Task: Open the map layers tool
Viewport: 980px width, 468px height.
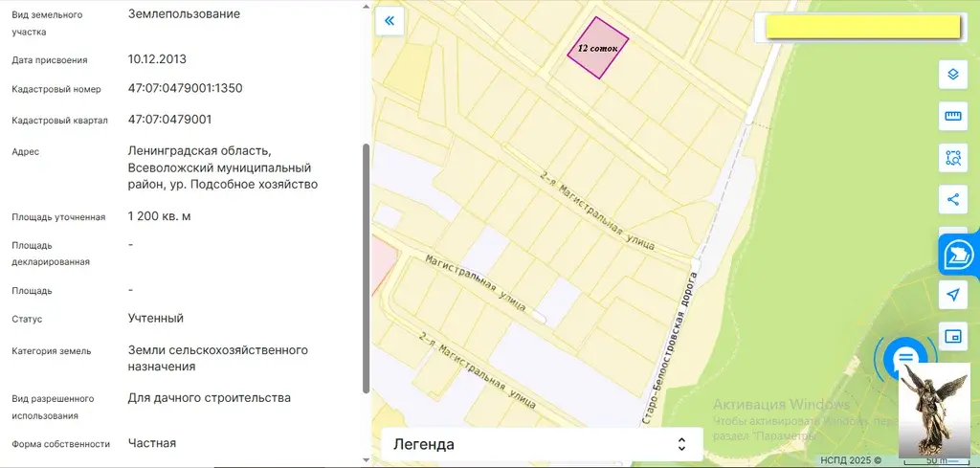Action: pos(952,75)
